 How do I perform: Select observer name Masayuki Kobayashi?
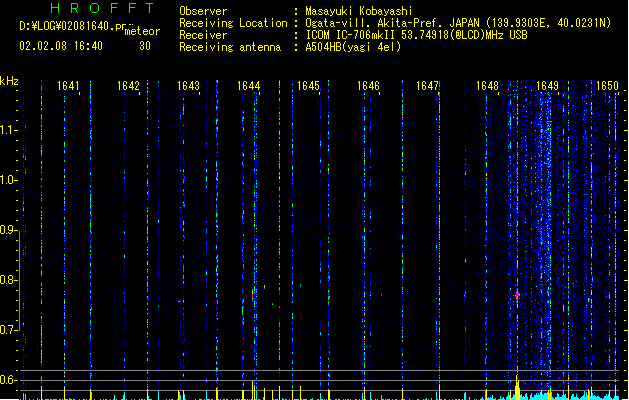[x=359, y=11]
